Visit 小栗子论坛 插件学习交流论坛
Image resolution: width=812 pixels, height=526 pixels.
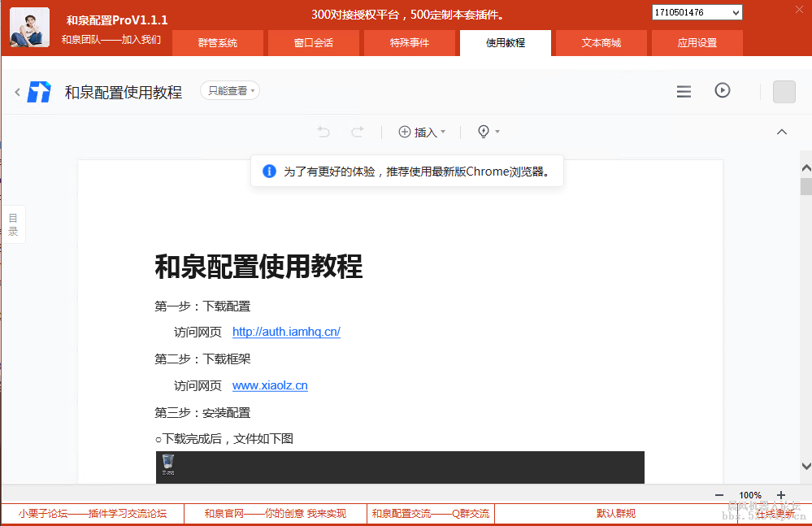[x=92, y=513]
